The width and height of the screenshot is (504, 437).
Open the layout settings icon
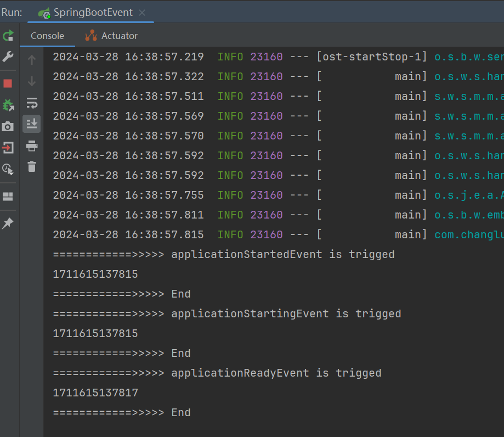click(8, 197)
